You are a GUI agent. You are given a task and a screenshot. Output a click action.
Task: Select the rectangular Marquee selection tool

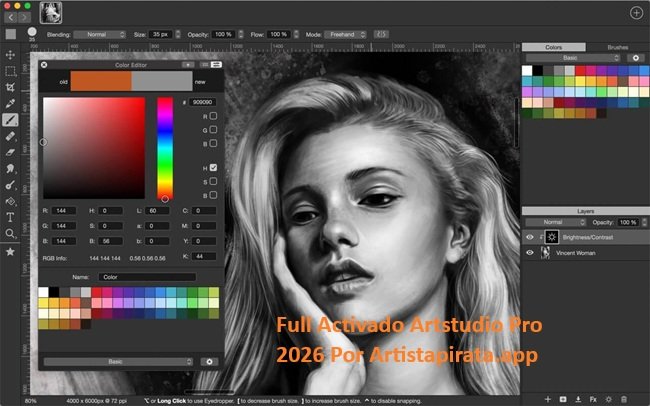pos(10,71)
